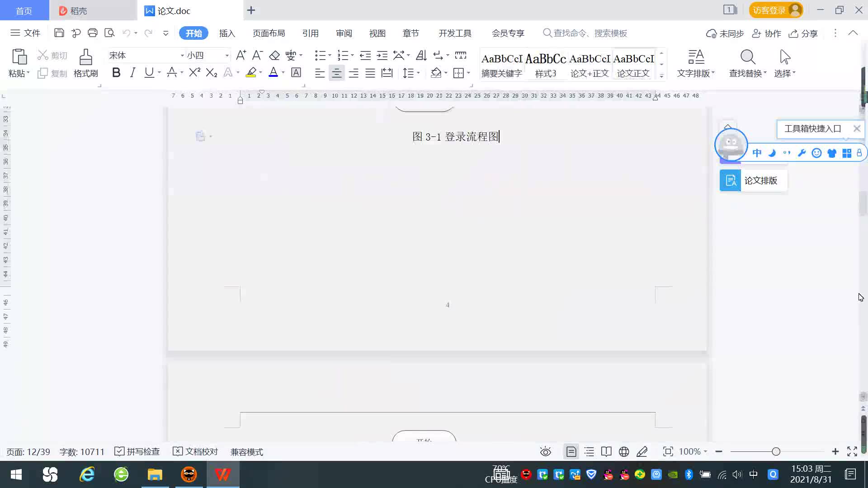
Task: Open font name dropdown 宋体
Action: [x=182, y=56]
